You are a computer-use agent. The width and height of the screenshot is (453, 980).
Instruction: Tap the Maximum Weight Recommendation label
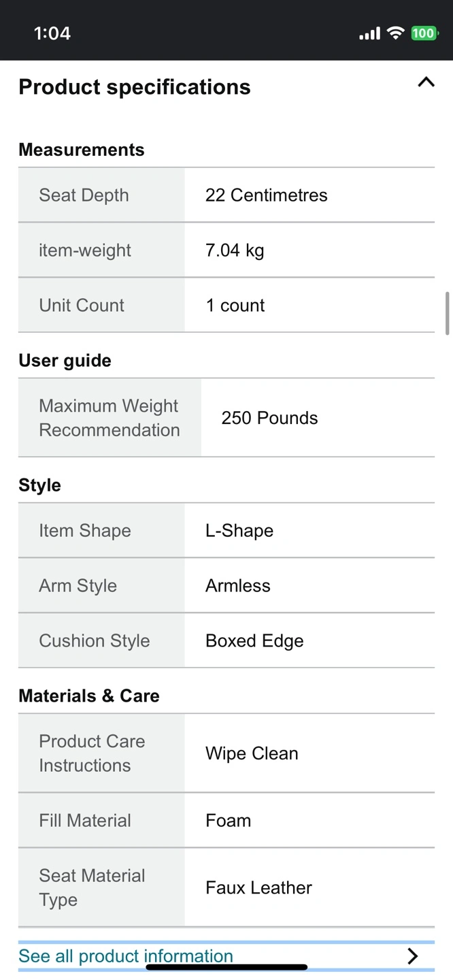(x=110, y=418)
